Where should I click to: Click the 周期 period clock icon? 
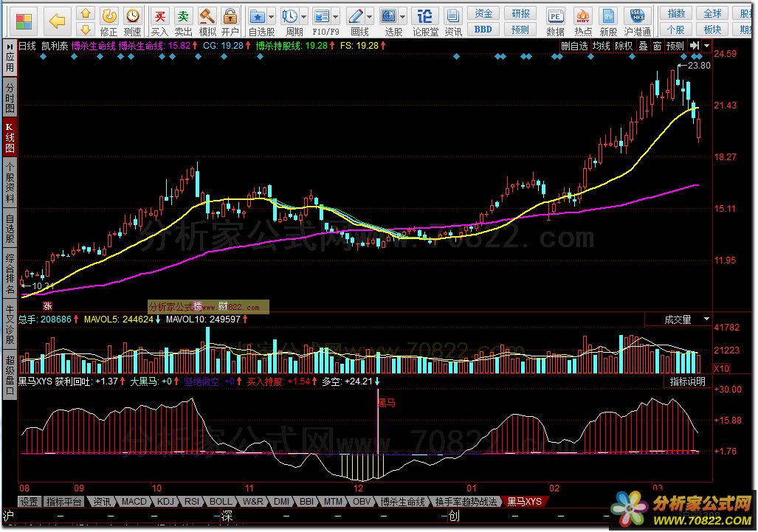289,18
